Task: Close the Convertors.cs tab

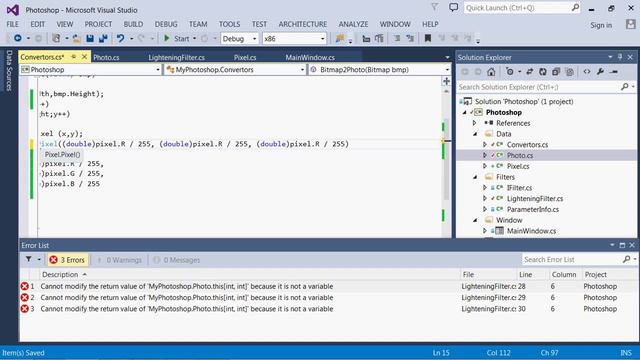Action: pos(84,57)
